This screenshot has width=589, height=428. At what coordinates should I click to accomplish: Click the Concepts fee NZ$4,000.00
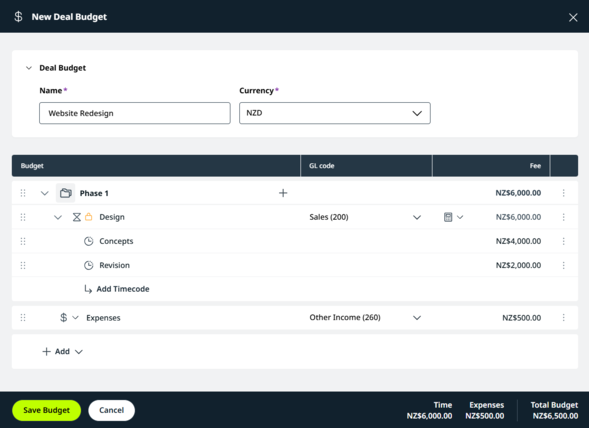coord(518,241)
